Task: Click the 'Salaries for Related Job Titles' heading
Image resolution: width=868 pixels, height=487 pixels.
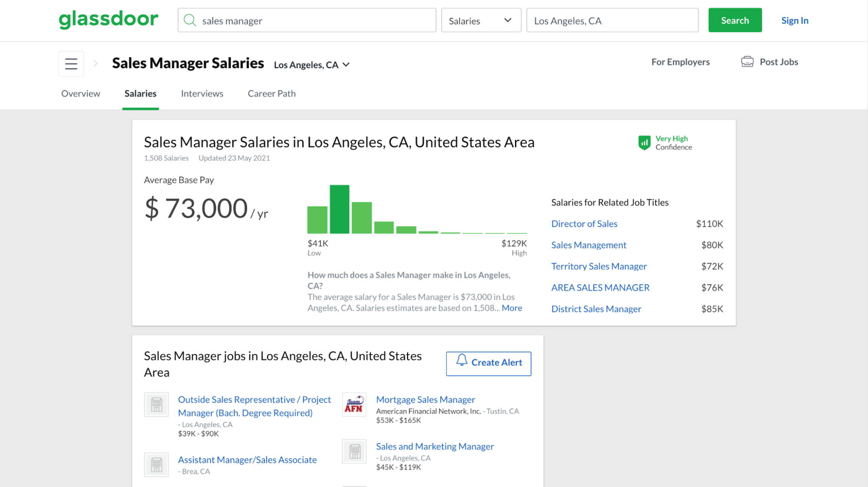Action: 610,202
